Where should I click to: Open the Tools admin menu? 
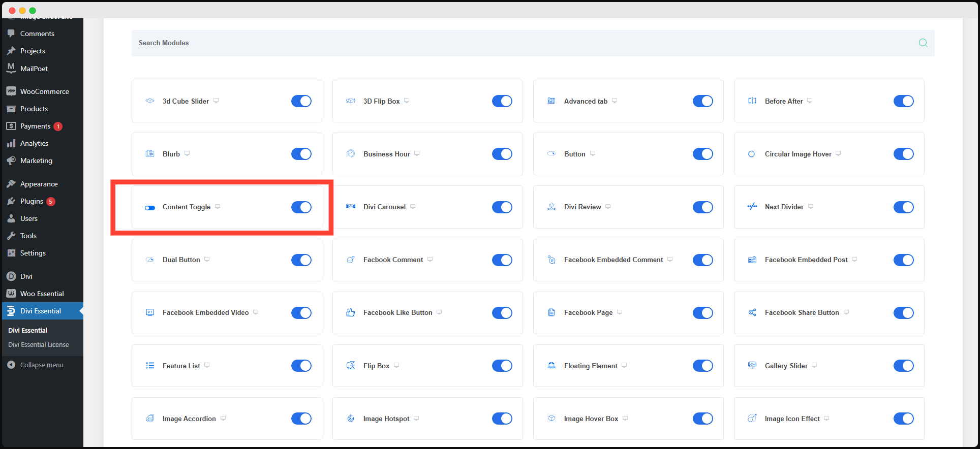pyautogui.click(x=43, y=236)
